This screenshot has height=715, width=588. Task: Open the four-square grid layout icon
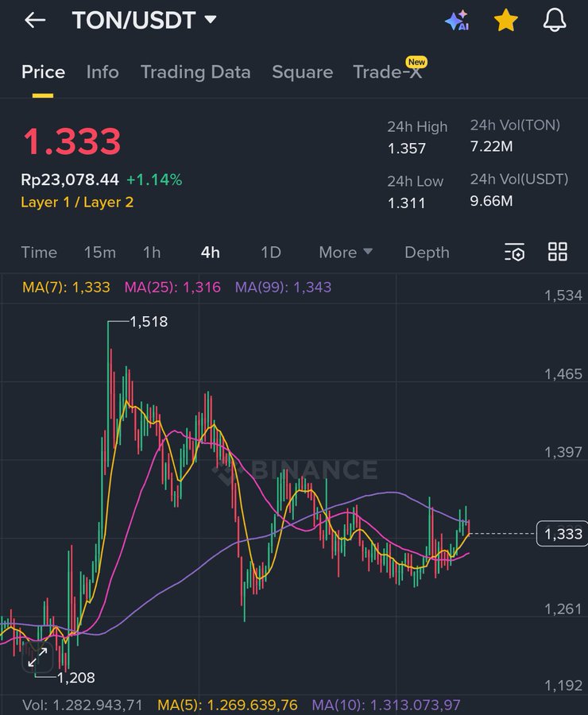tap(558, 252)
